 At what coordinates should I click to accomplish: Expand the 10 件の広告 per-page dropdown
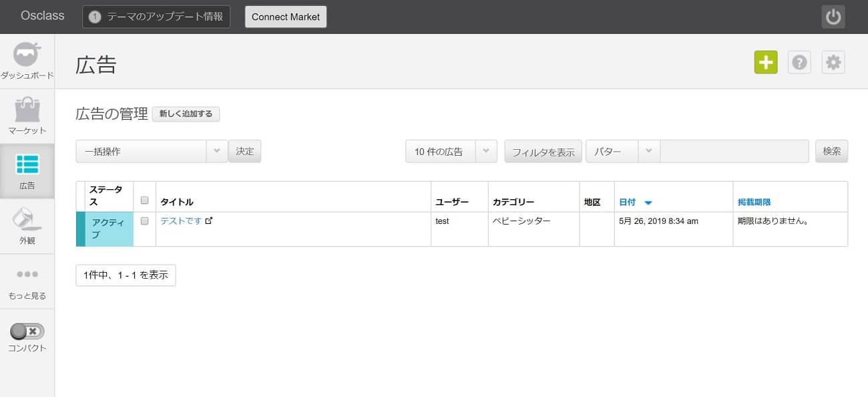pos(451,151)
